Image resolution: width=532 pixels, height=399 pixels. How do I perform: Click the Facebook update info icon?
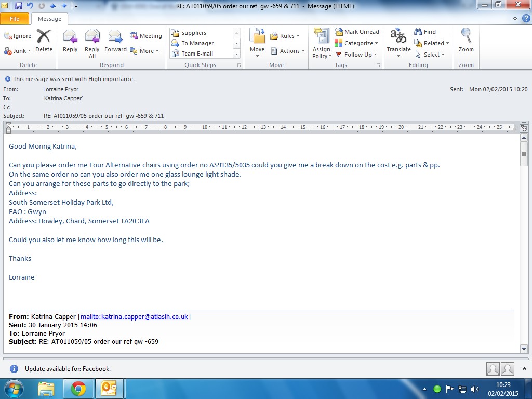click(x=14, y=369)
